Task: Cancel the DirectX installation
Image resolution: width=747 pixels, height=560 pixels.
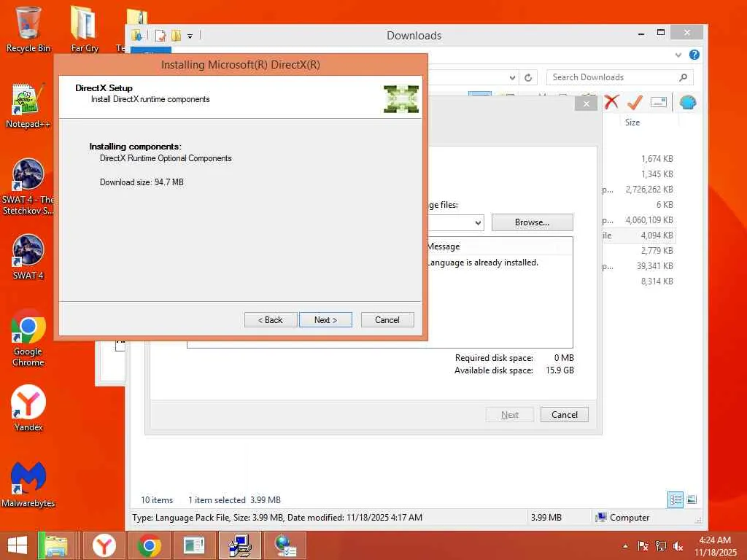Action: click(x=387, y=320)
